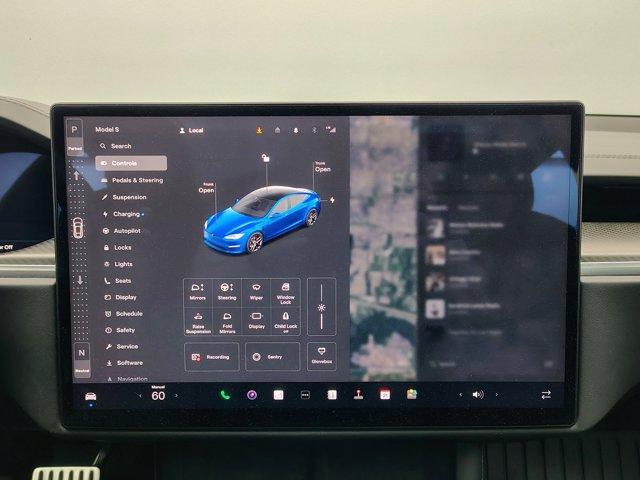Select the Controls menu item

pyautogui.click(x=131, y=163)
